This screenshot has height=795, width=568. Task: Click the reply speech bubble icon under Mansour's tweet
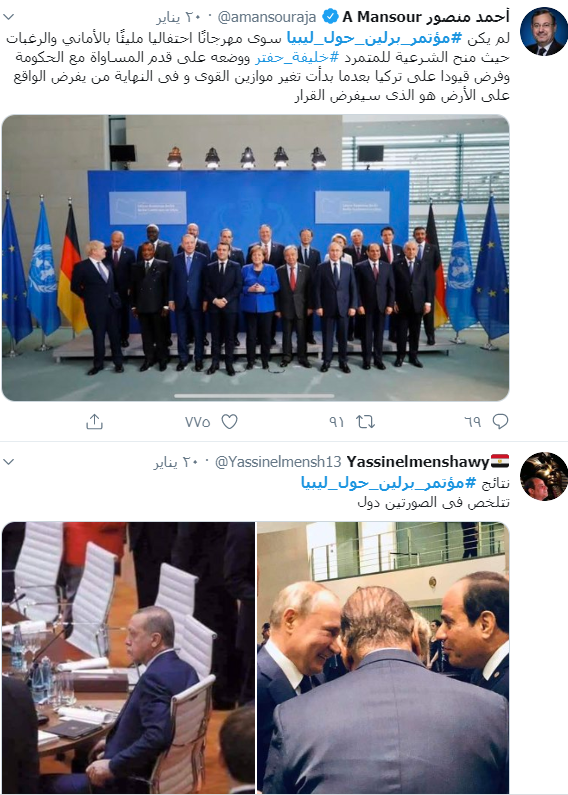tap(500, 421)
